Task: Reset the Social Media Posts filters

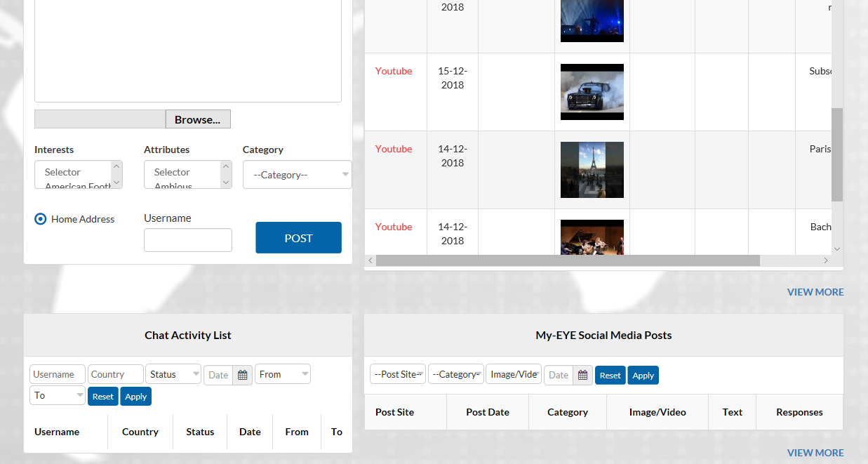Action: coord(610,376)
